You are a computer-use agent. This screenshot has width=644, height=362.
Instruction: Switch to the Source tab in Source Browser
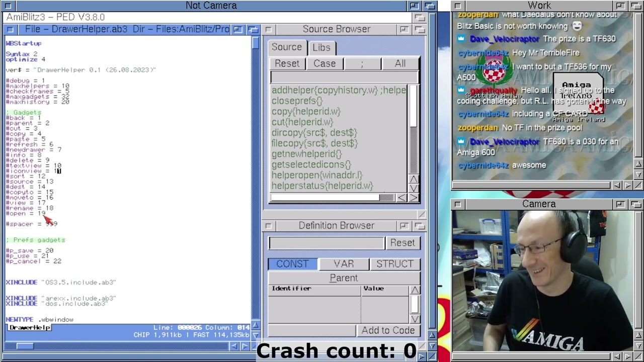pos(287,47)
